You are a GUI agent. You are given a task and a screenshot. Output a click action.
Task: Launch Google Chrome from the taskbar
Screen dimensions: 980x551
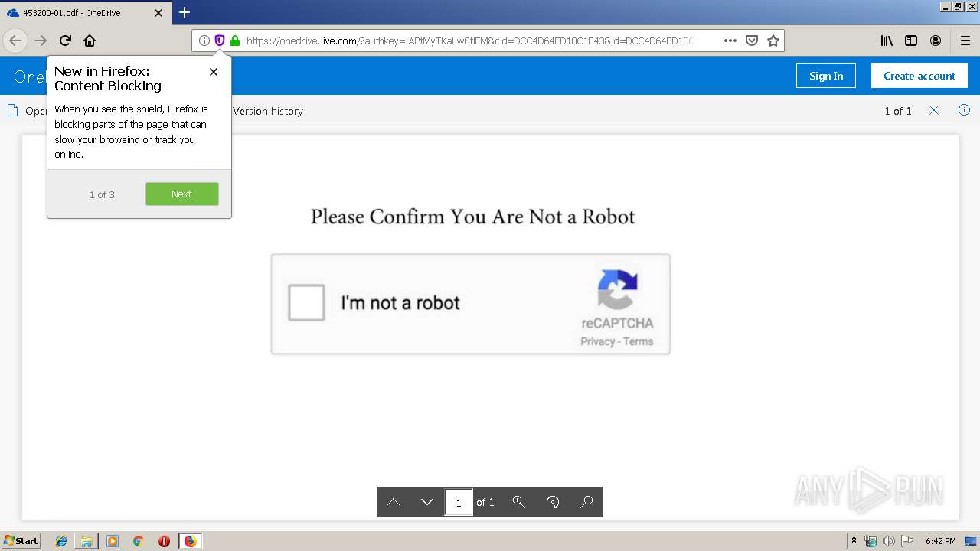138,541
